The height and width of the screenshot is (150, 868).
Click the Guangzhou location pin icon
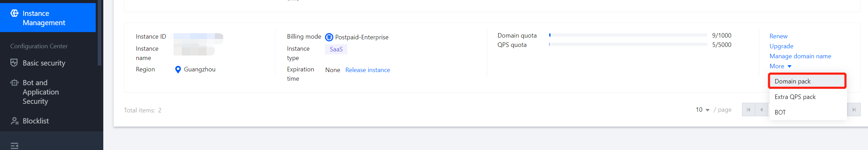178,70
